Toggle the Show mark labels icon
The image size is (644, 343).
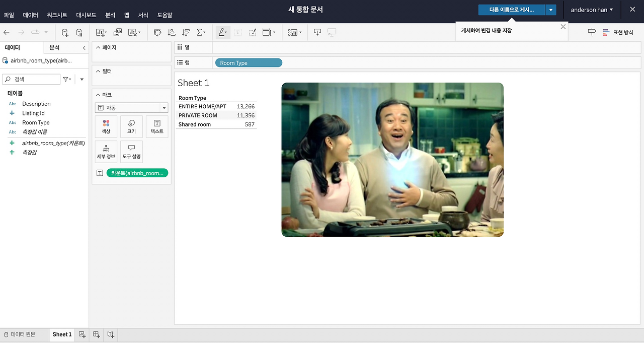click(x=238, y=32)
